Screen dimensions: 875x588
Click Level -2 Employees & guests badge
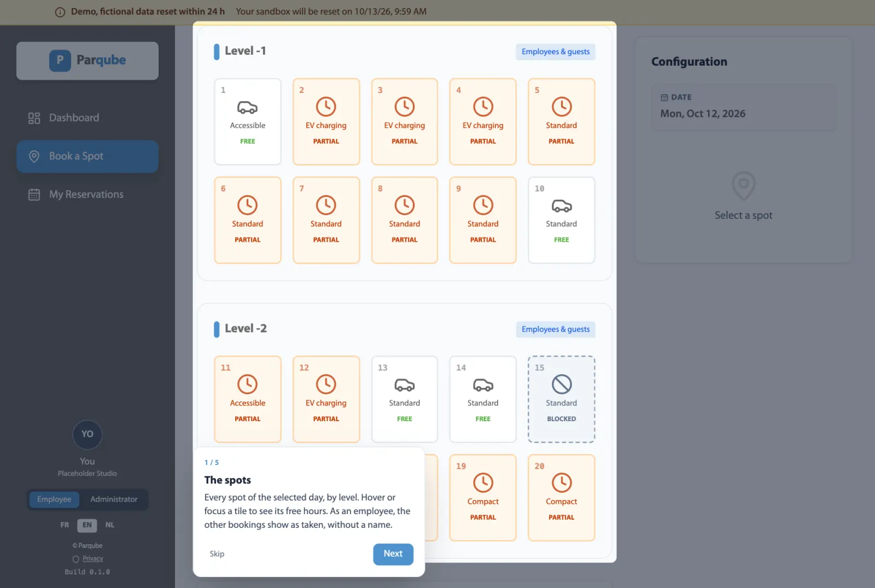coord(556,329)
